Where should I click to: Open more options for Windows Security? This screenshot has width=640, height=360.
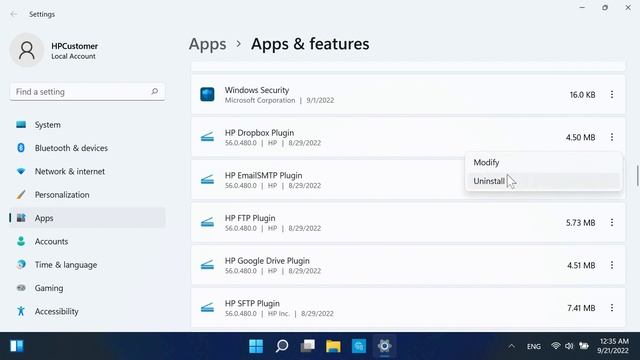point(611,95)
